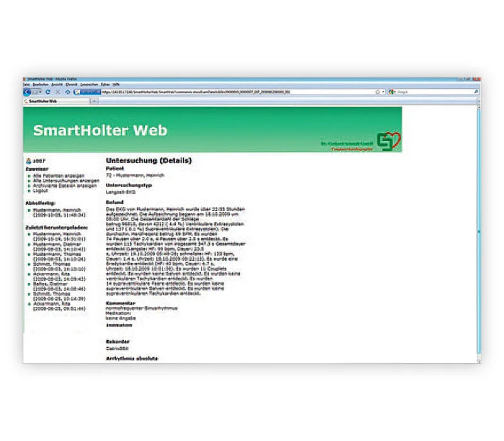Open the history dropdown next to back button
This screenshot has width=504, height=441.
tap(40, 92)
